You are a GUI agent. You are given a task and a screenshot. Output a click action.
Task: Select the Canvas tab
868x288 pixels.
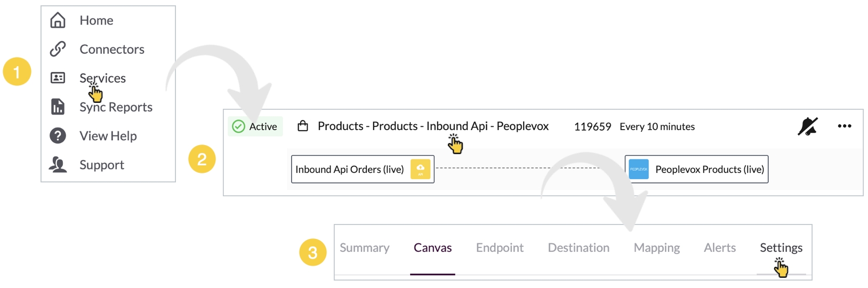click(x=432, y=248)
